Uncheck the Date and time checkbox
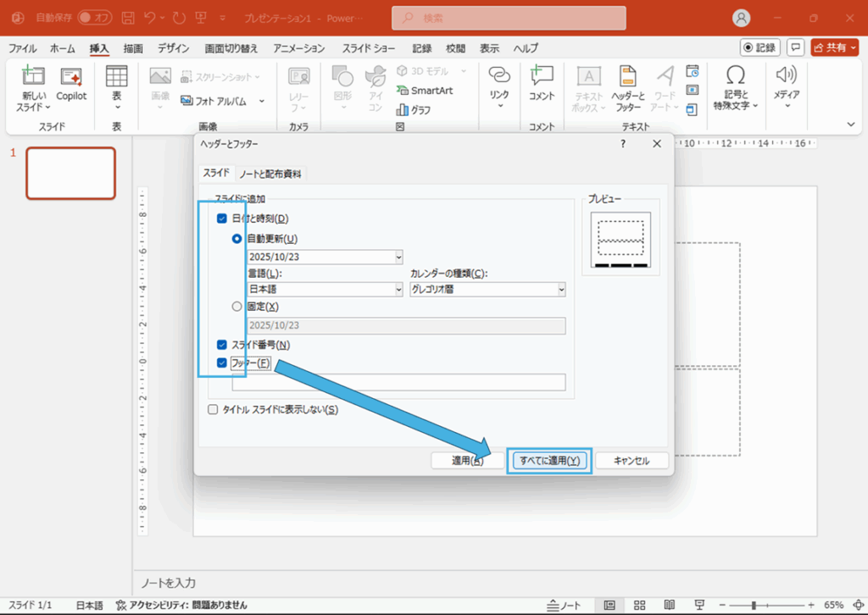This screenshot has width=868, height=615. pyautogui.click(x=222, y=219)
